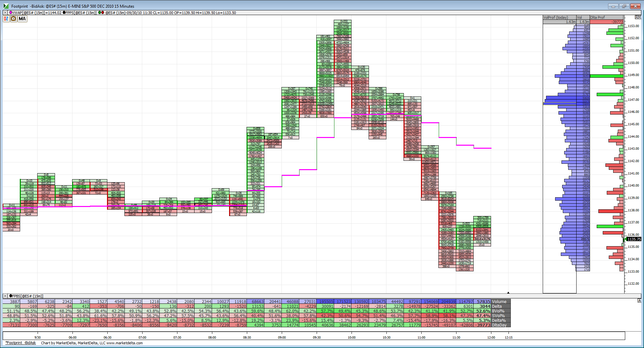The width and height of the screenshot is (644, 348).
Task: Click the 'Chart by MarketDelta' footer text
Action: pos(92,343)
